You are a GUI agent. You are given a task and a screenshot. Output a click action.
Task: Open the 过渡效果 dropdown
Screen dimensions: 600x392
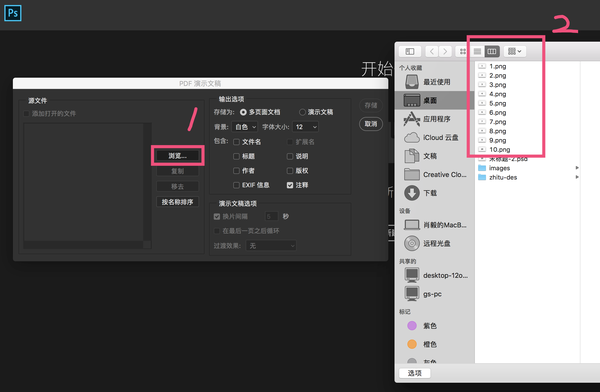(x=271, y=246)
